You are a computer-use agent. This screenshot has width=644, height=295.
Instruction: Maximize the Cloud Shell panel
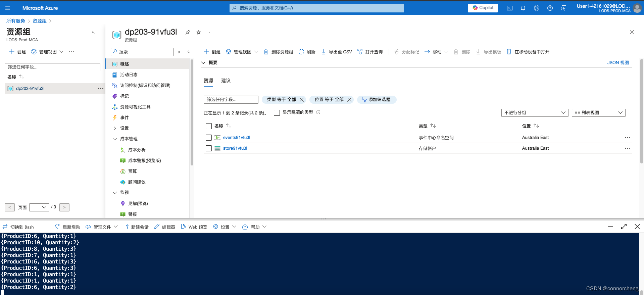tap(624, 227)
